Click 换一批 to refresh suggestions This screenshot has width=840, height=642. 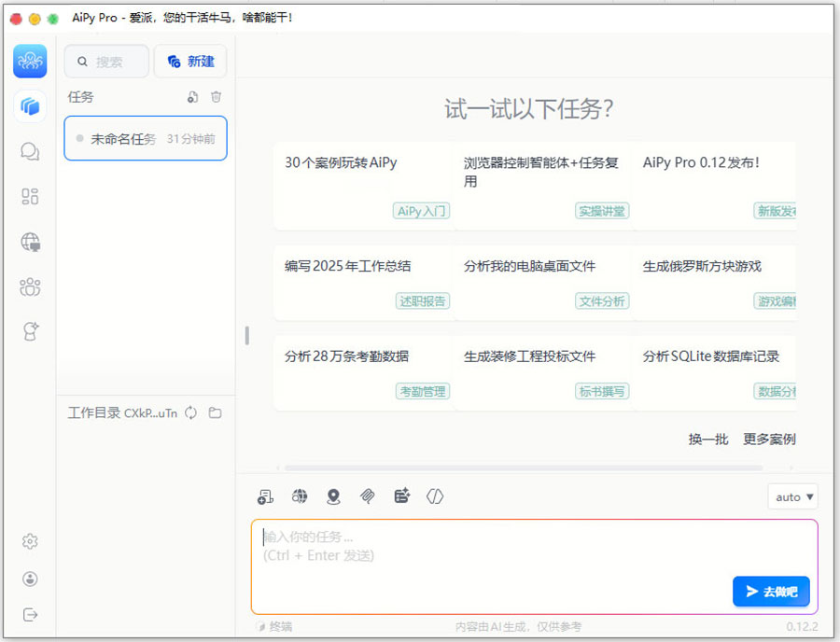click(708, 440)
